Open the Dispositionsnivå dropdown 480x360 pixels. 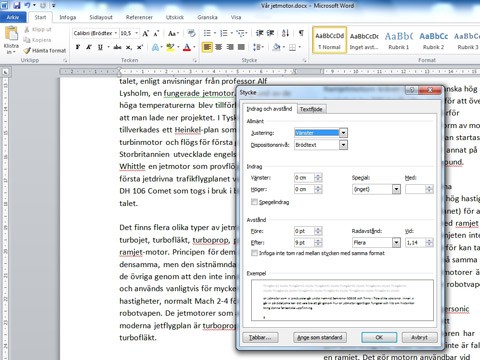coord(343,145)
